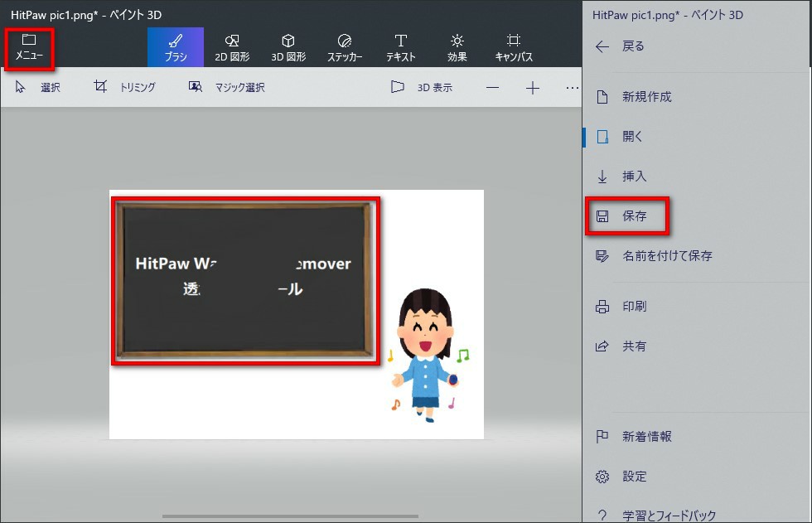812x523 pixels.
Task: Click the 選択 arrow tool
Action: point(38,87)
